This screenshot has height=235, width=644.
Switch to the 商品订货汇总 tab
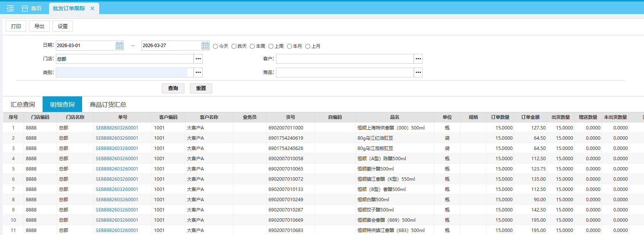point(108,104)
